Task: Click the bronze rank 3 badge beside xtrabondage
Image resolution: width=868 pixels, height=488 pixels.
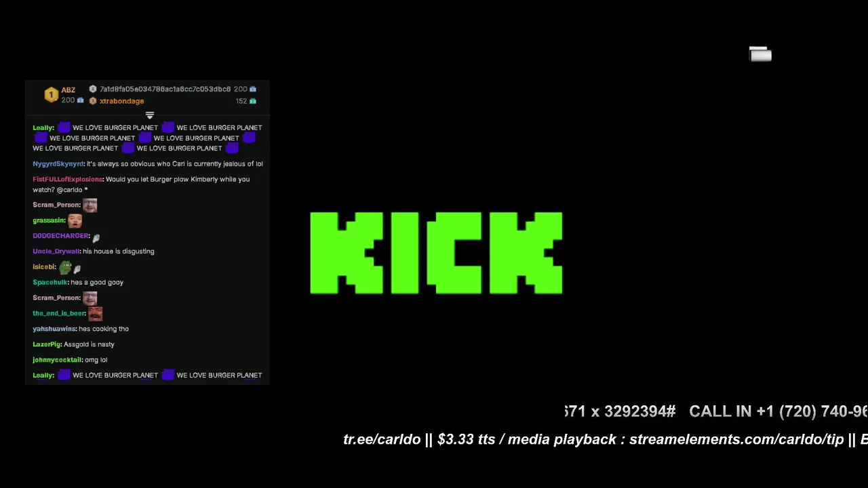Action: pyautogui.click(x=93, y=101)
